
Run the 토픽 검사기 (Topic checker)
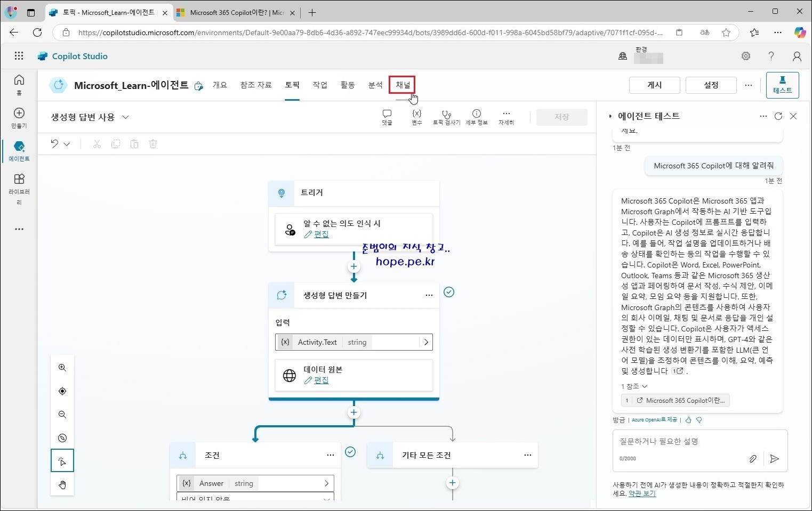click(446, 117)
